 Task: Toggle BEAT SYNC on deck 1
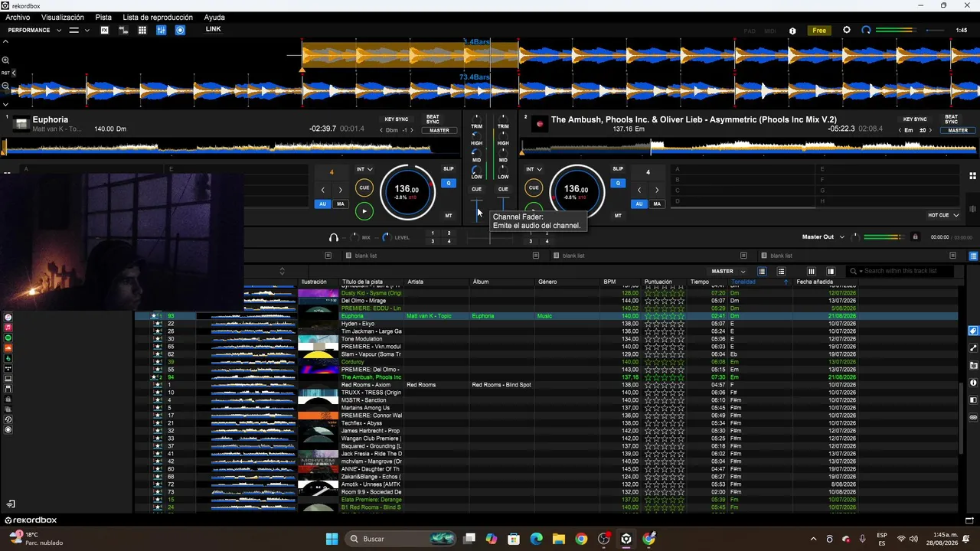pyautogui.click(x=433, y=119)
